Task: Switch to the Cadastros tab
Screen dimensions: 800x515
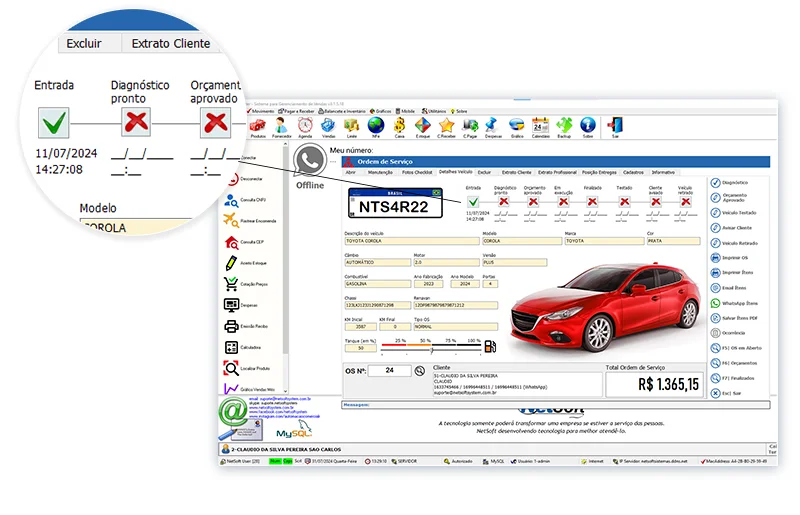Action: coord(633,173)
